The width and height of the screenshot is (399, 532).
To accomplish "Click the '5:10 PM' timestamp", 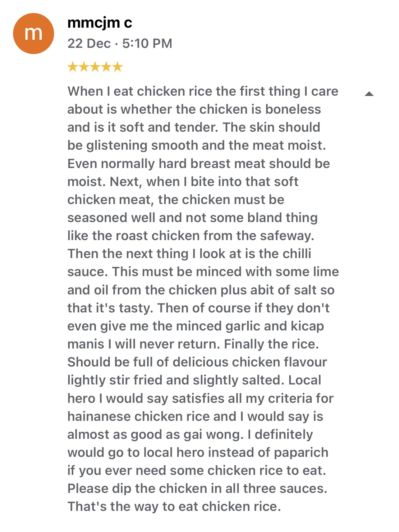I will pos(147,43).
